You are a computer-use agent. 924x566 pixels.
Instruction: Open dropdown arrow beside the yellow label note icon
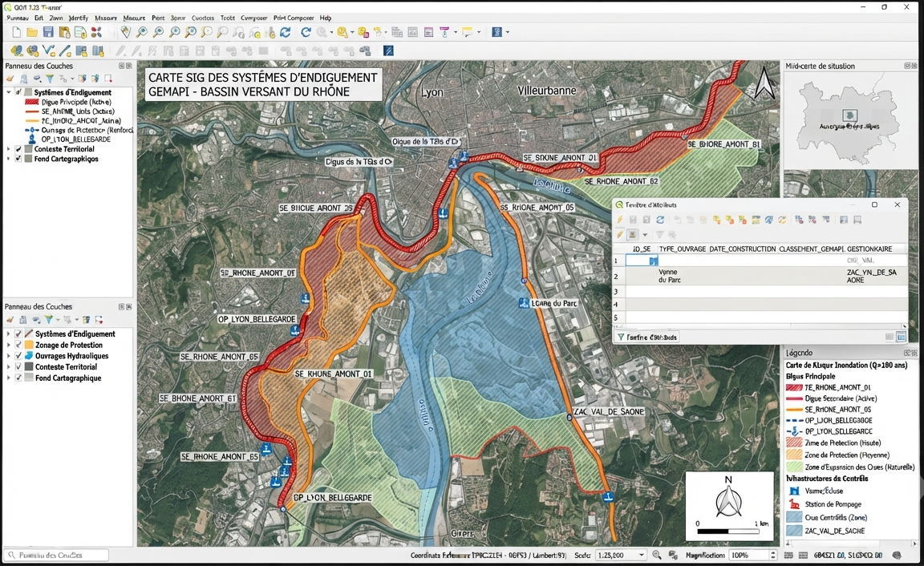coord(479,32)
